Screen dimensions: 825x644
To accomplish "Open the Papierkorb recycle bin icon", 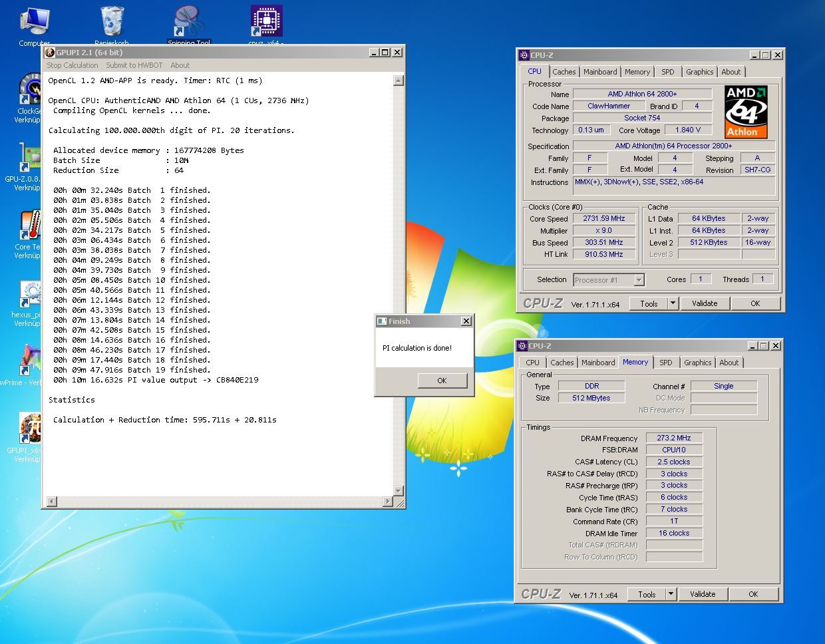I will coord(112,25).
